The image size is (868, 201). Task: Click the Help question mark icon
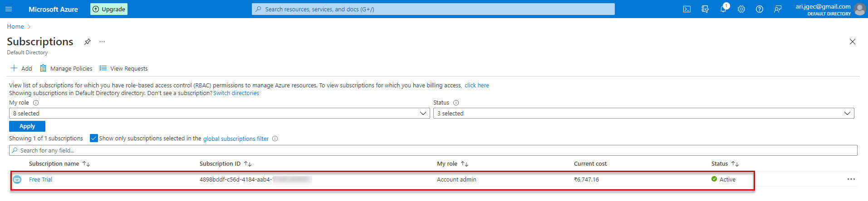[x=760, y=9]
